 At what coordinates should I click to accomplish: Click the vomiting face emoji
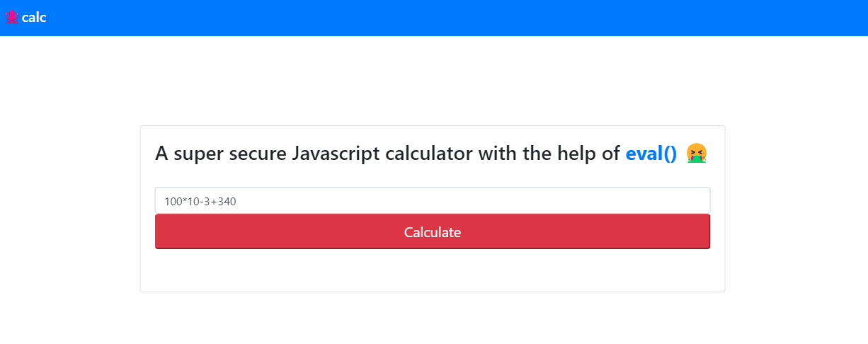tap(697, 153)
